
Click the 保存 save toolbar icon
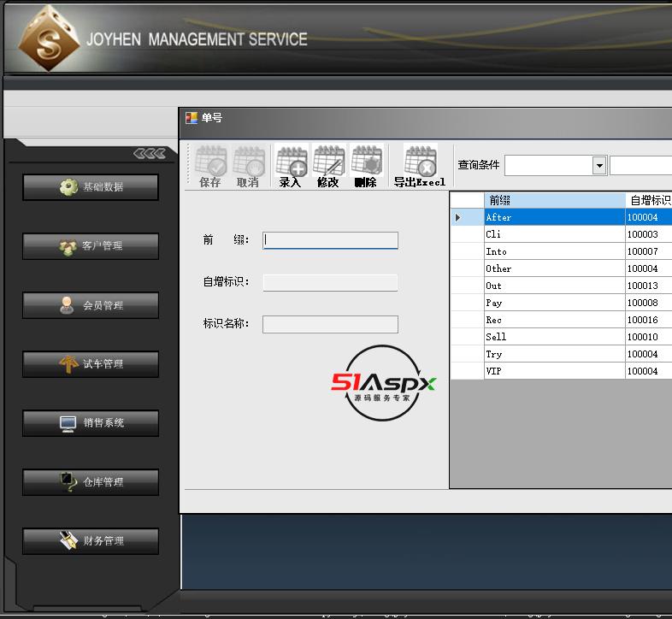point(210,166)
